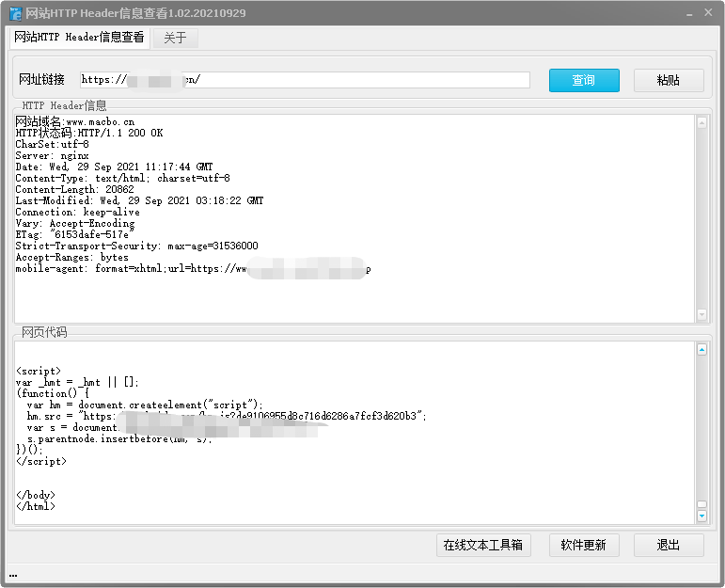Click the 'HTTP/1.1 200 OK' status line
The height and width of the screenshot is (588, 725).
pyautogui.click(x=89, y=134)
